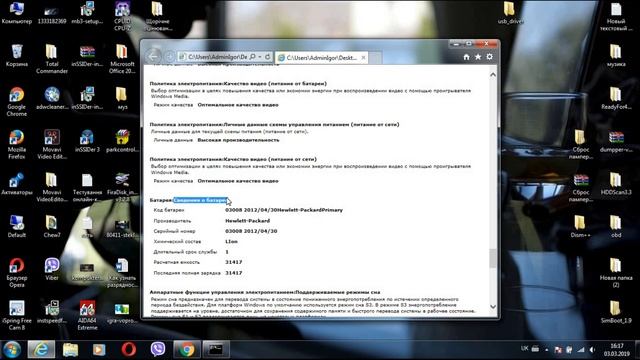
Task: Open Google Chrome desktop shortcut
Action: [17, 102]
